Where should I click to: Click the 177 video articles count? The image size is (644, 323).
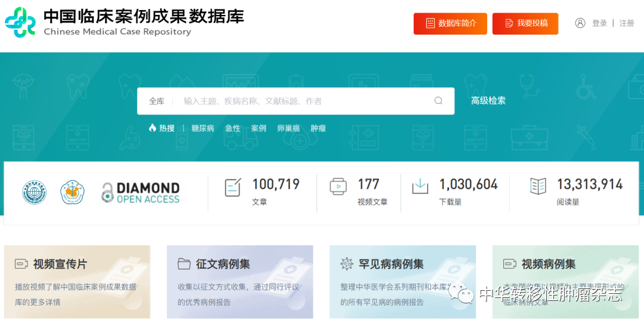click(x=369, y=184)
